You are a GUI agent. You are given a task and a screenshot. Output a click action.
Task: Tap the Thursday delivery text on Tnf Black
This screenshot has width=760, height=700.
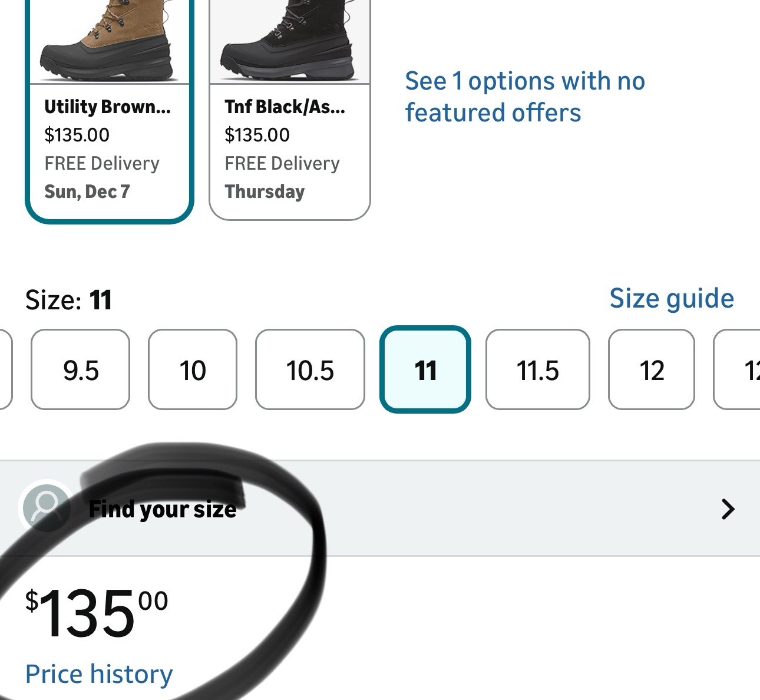point(265,191)
